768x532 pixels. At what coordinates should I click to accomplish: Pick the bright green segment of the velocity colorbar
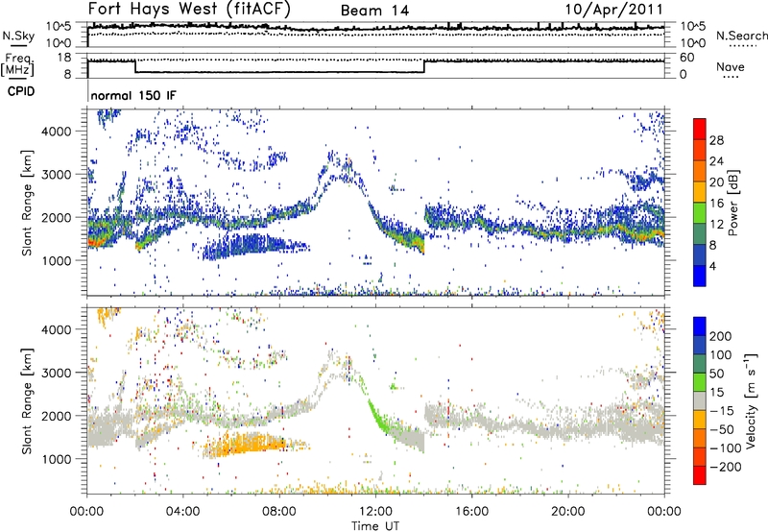point(700,382)
